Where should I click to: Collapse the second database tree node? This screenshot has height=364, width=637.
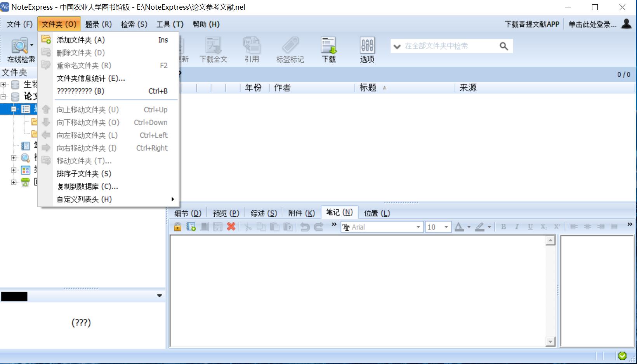(x=3, y=97)
